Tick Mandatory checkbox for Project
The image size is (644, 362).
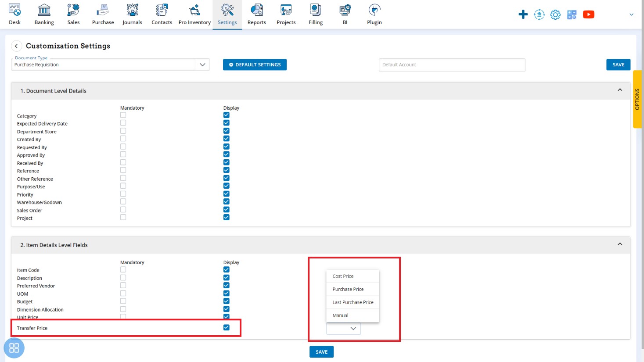click(123, 218)
